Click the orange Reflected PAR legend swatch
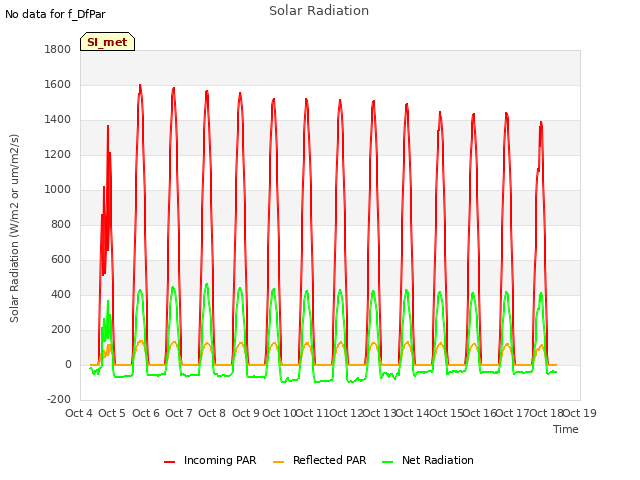The image size is (640, 480). 278,462
